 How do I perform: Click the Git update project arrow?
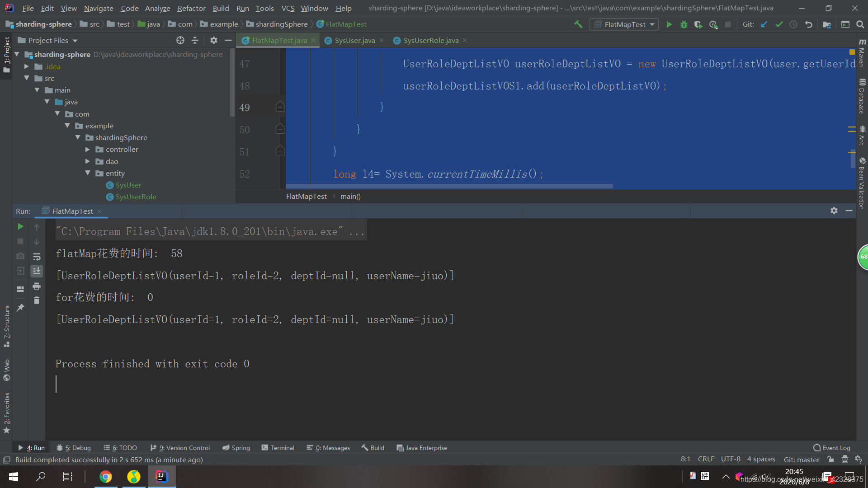pos(764,24)
